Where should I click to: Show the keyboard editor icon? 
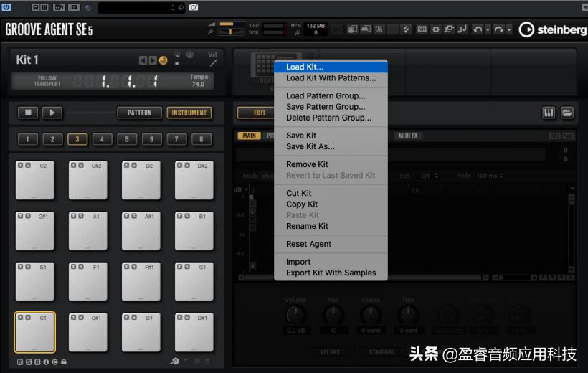tap(549, 113)
